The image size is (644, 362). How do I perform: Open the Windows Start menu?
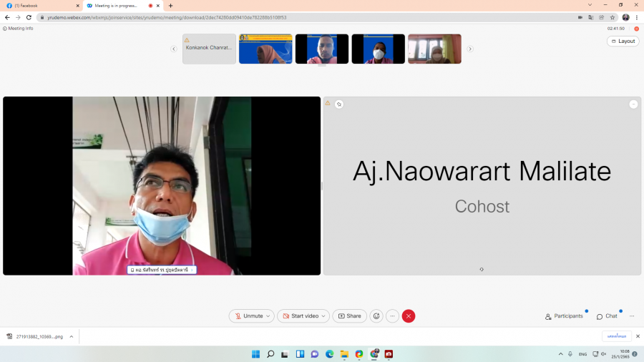(255, 354)
